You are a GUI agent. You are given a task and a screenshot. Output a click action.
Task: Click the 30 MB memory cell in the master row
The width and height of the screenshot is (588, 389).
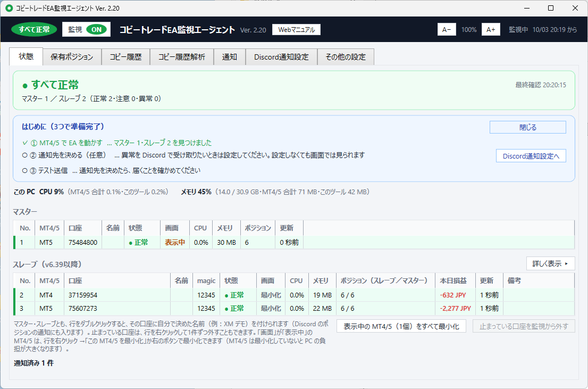coord(226,243)
